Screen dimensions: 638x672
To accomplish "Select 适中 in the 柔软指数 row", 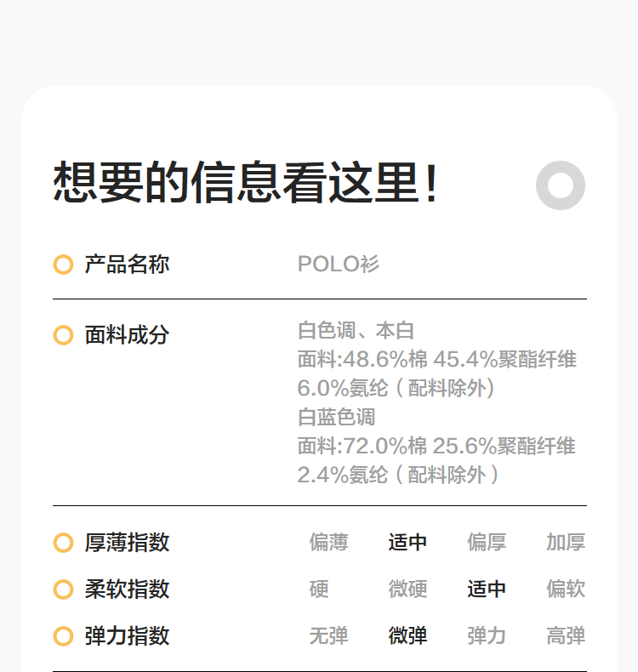I will pos(487,589).
